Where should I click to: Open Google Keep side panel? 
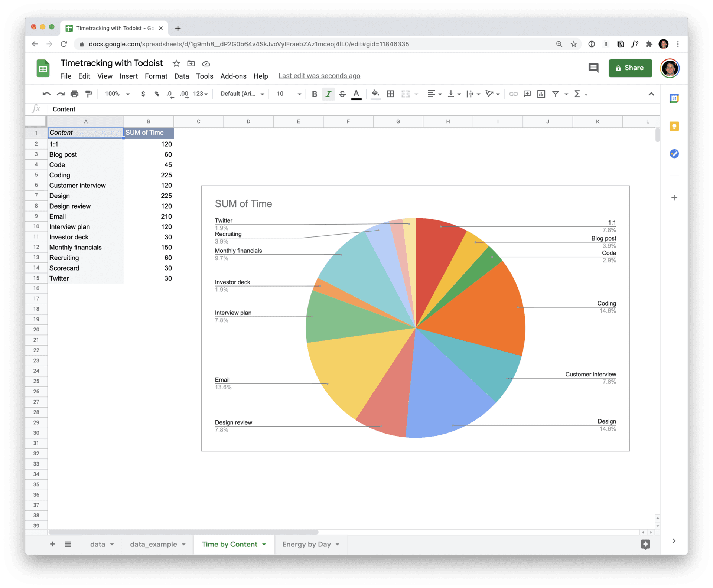pos(674,126)
